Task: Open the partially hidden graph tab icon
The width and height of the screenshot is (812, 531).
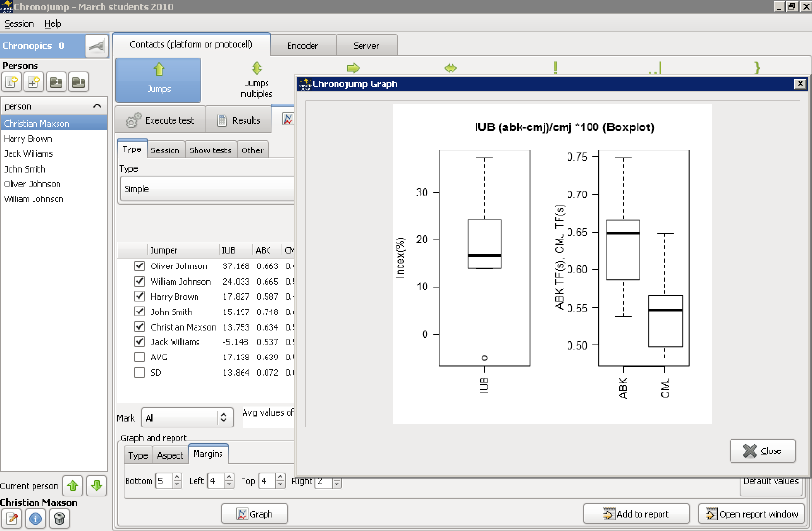Action: point(288,120)
